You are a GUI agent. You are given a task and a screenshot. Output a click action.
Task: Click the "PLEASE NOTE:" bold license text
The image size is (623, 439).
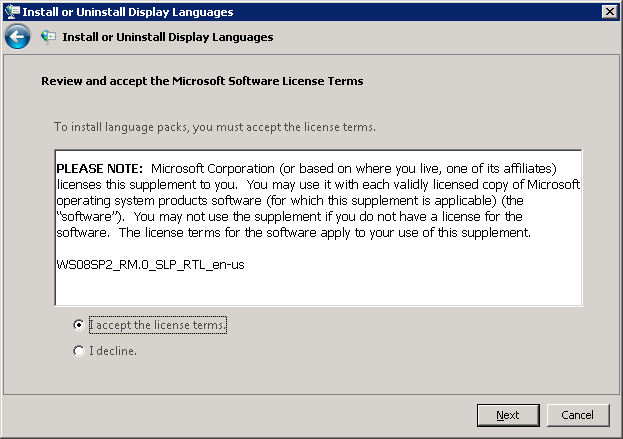[99, 168]
